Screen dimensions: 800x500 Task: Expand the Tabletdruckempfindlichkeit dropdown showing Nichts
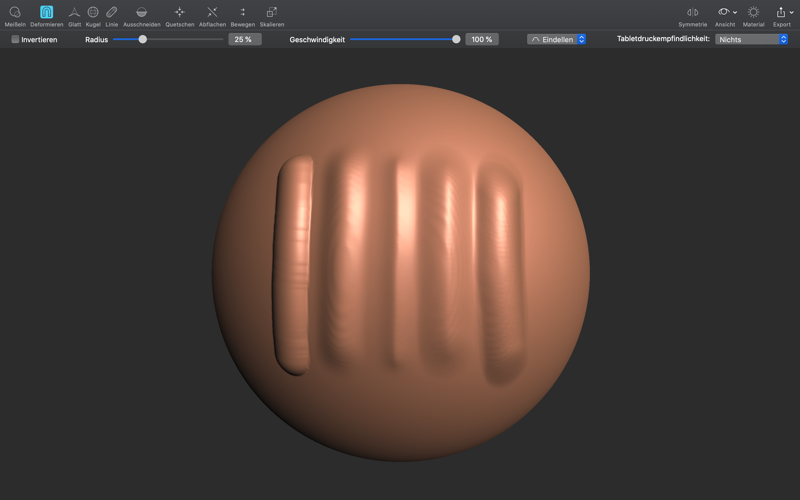tap(752, 40)
